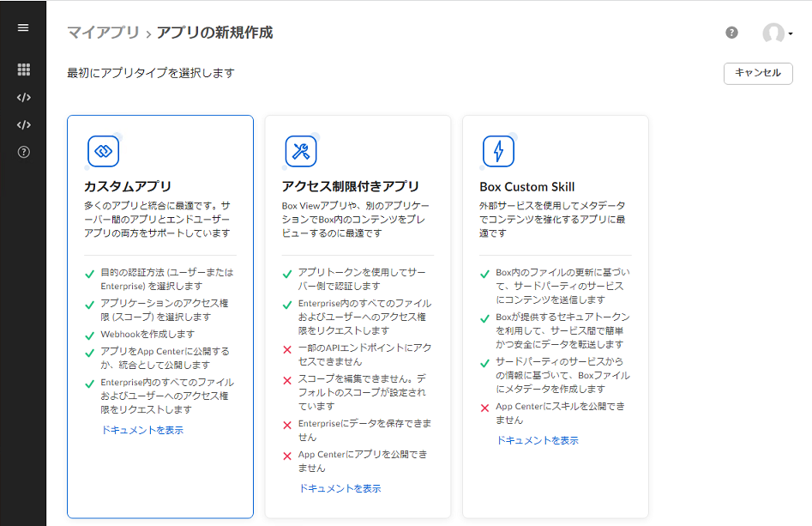
Task: View documentation for Box Custom Skill
Action: coord(537,439)
